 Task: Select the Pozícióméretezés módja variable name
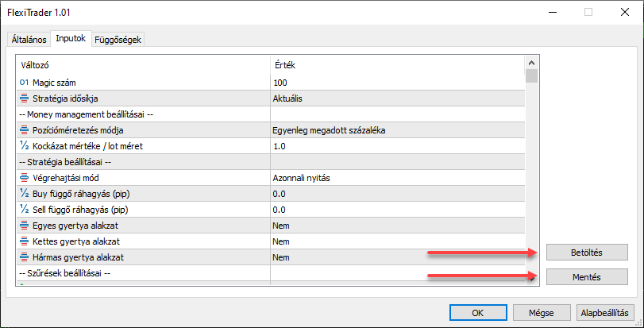pos(78,130)
